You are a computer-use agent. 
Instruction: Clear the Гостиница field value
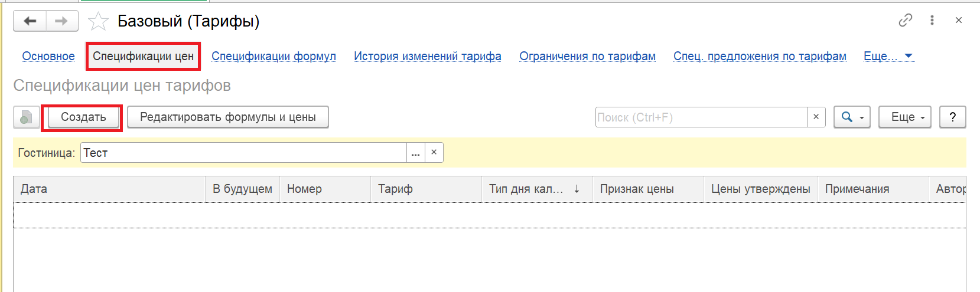point(434,153)
